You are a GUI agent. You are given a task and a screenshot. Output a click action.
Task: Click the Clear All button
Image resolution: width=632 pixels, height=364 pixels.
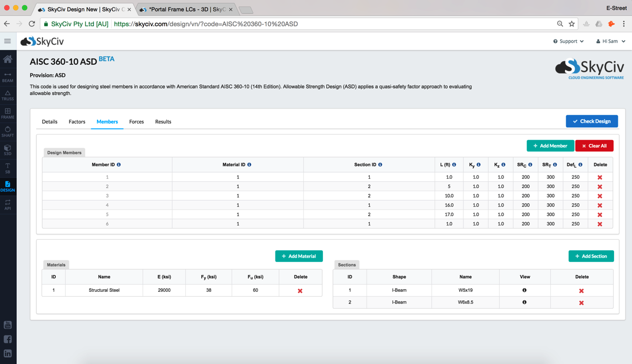tap(595, 146)
